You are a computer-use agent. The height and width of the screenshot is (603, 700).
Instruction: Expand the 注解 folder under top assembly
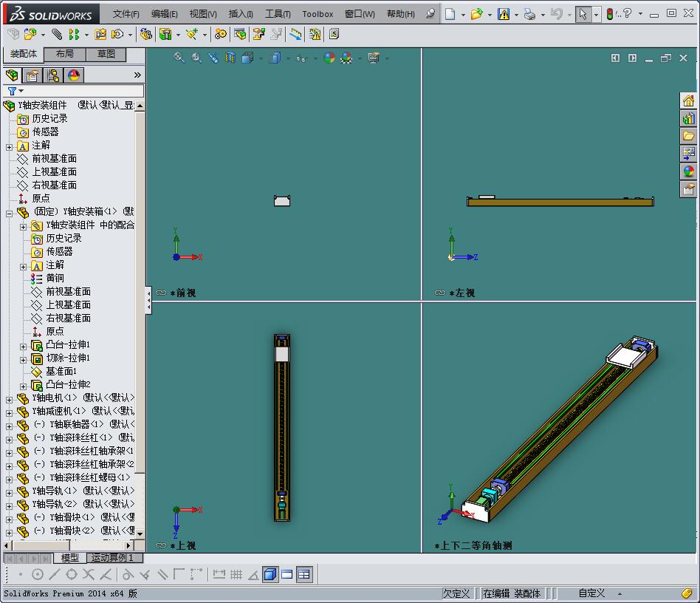[10, 146]
